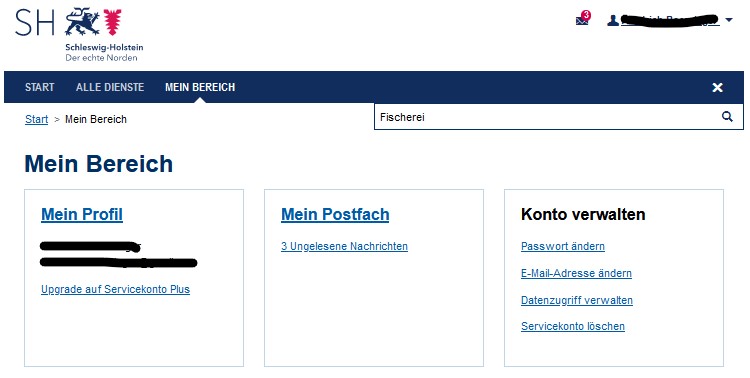This screenshot has height=378, width=750.
Task: Click Servicekonto löschen
Action: 573,326
